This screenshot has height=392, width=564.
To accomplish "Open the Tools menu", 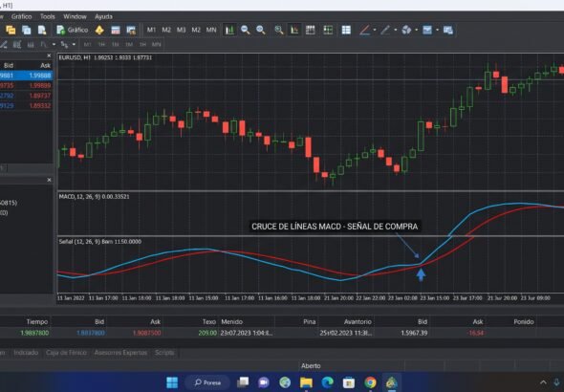I will coord(48,16).
